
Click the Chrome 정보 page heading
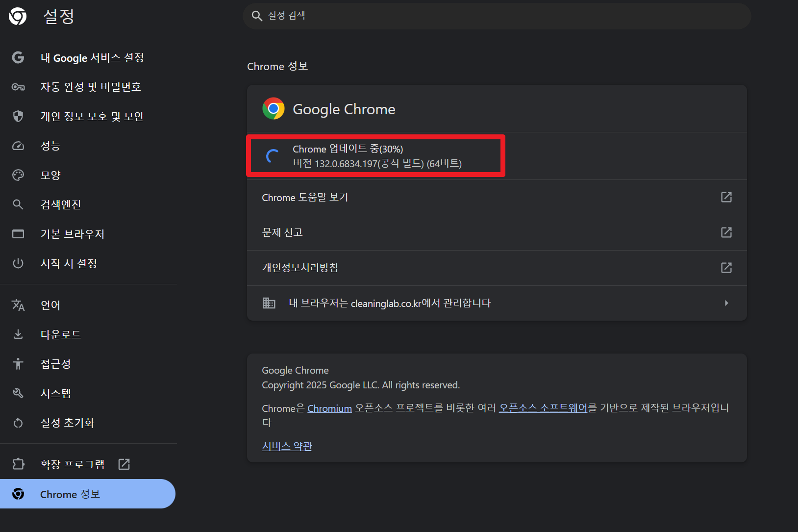(277, 66)
